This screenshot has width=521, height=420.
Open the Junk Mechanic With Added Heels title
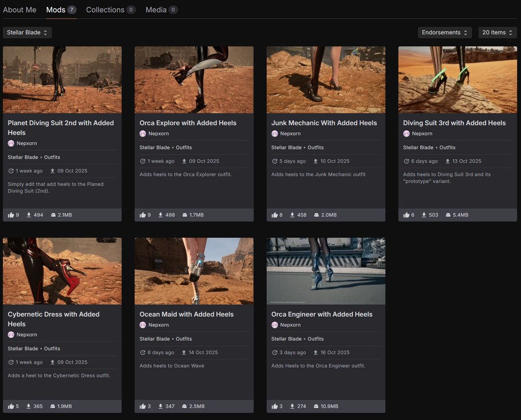coord(324,123)
